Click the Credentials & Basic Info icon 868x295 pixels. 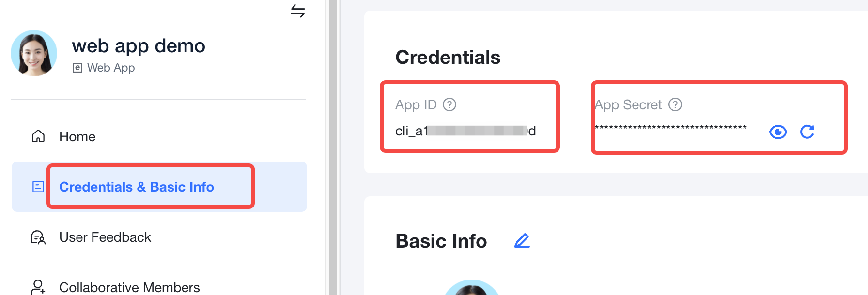click(x=38, y=187)
